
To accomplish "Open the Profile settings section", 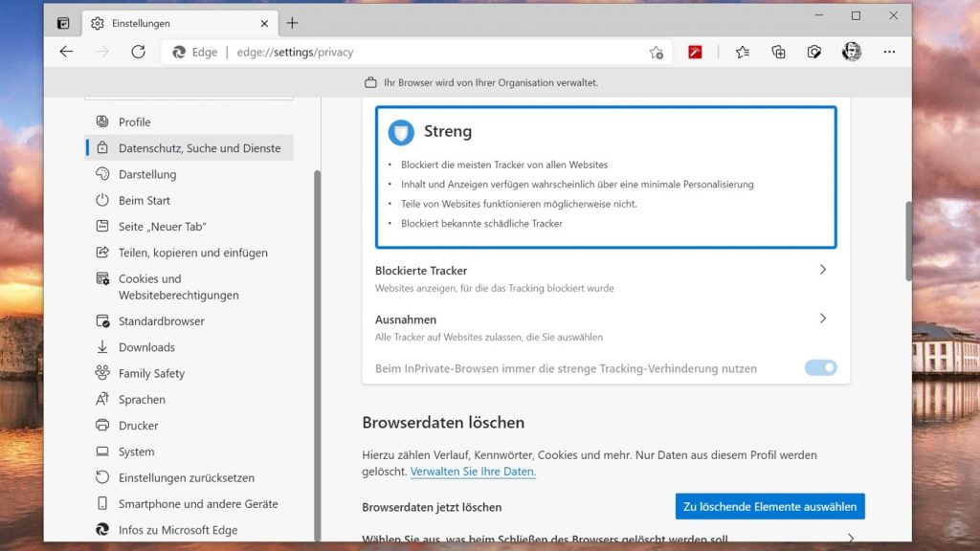I will coord(134,121).
